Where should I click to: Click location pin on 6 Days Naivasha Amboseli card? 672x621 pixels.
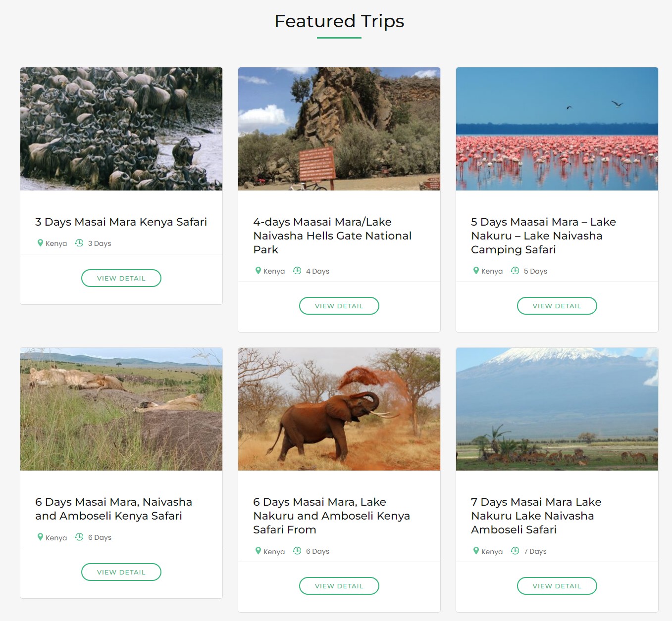[x=41, y=537]
